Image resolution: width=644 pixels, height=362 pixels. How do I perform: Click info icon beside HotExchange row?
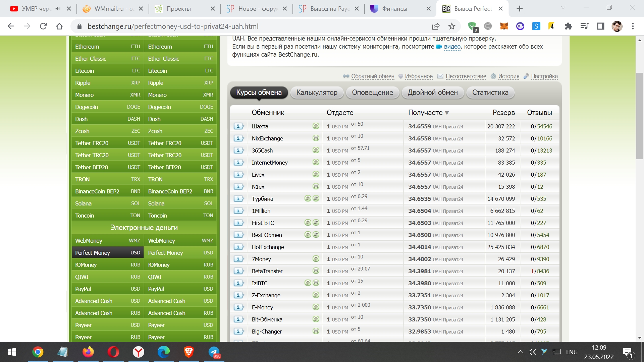tap(238, 247)
